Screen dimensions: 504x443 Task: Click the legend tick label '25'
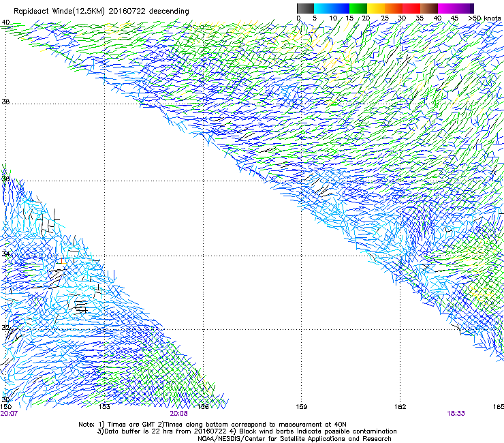point(385,18)
